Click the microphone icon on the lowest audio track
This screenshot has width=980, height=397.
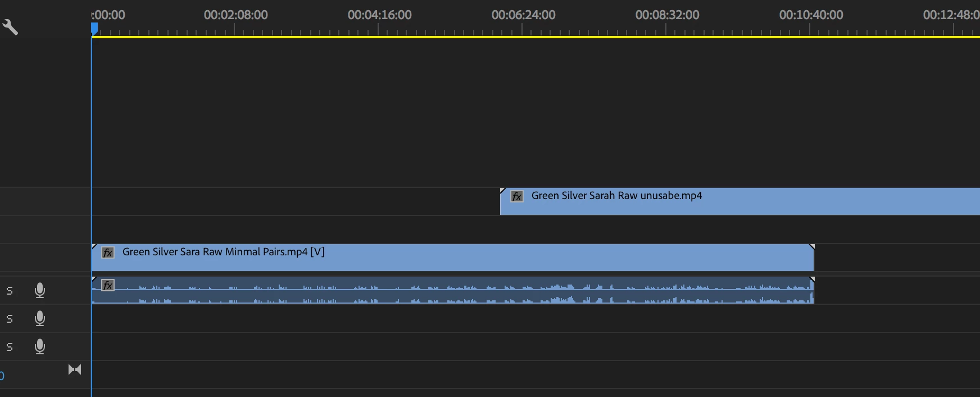(x=40, y=346)
